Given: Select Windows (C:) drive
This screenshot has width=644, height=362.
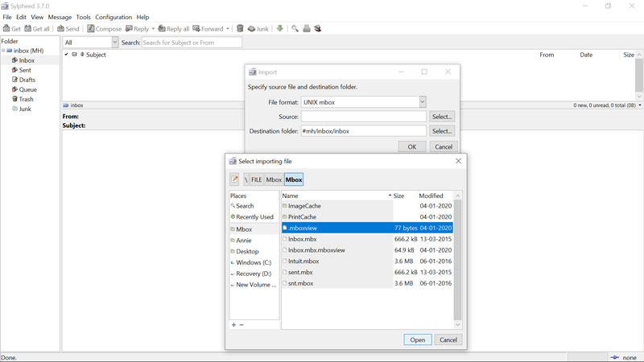Looking at the screenshot, I should point(254,262).
